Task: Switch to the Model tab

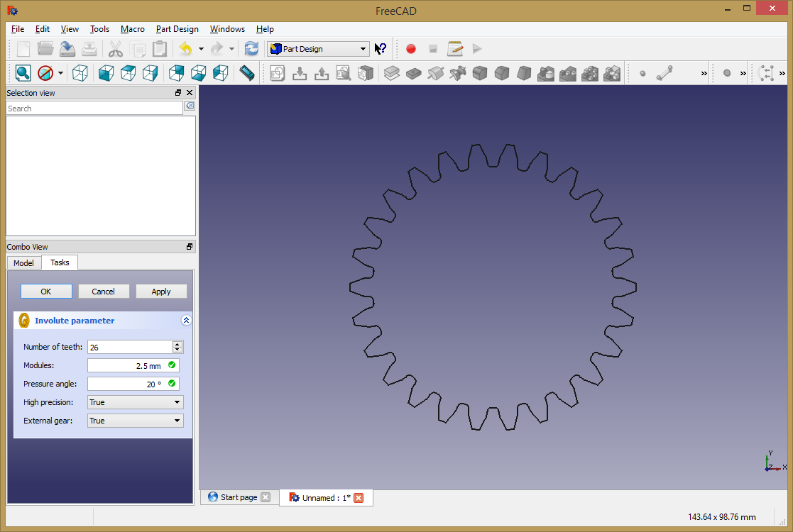Action: click(x=23, y=262)
